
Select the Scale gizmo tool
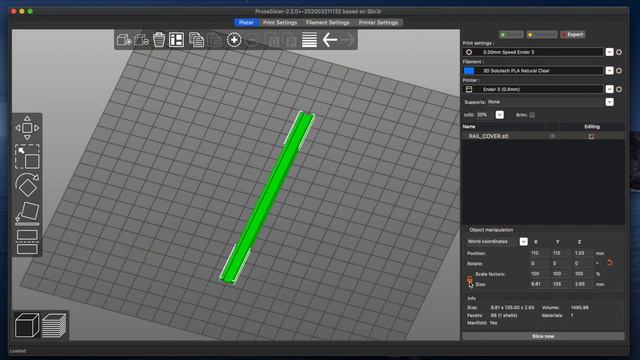[27, 156]
